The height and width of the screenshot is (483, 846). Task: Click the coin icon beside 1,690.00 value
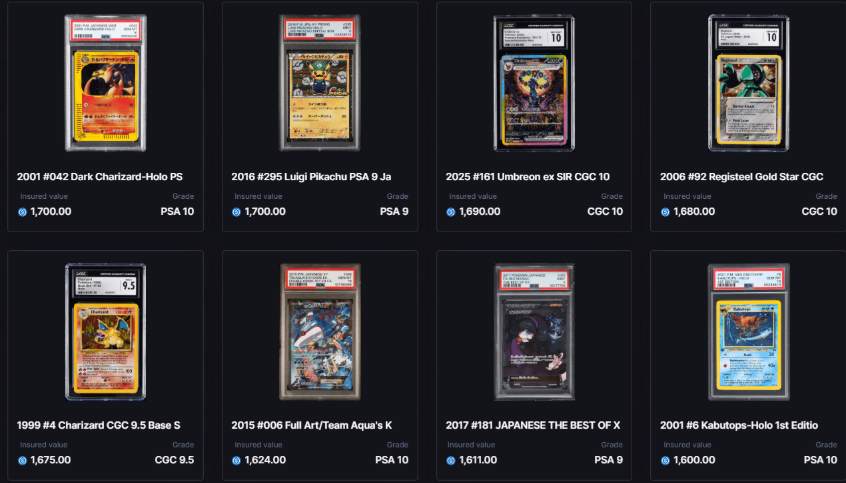point(451,212)
